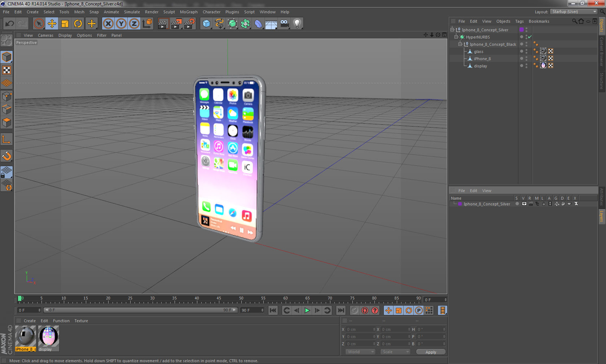Screen dimensions: 606x364
Task: Toggle Z axis lock
Action: point(134,24)
